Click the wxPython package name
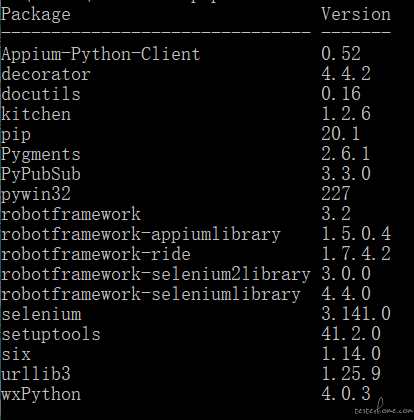This screenshot has width=414, height=420. tap(41, 395)
